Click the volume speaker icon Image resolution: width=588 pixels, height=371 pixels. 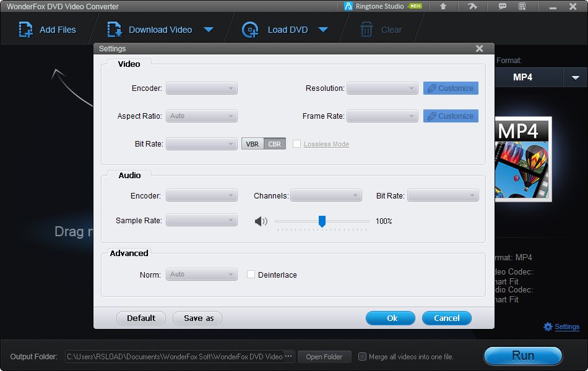click(261, 221)
